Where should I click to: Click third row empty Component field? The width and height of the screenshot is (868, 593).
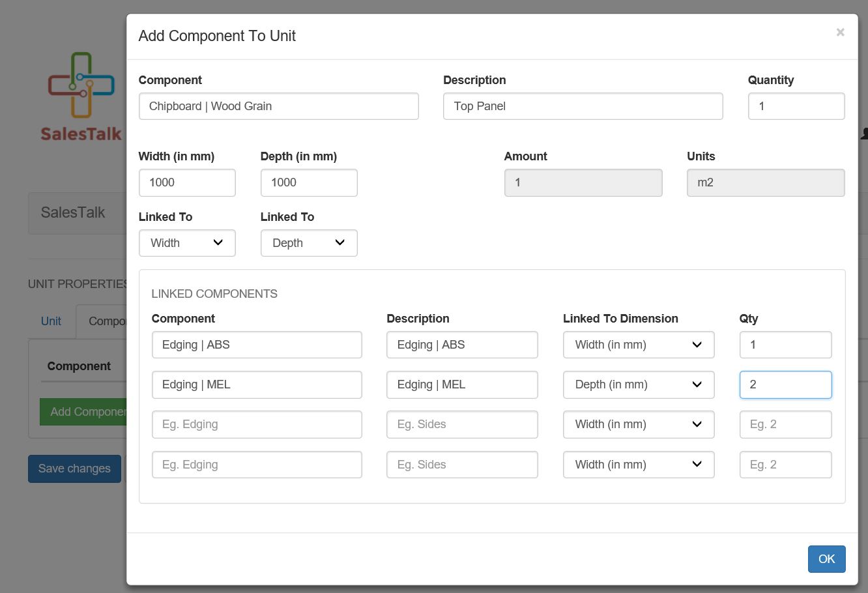[x=257, y=424]
